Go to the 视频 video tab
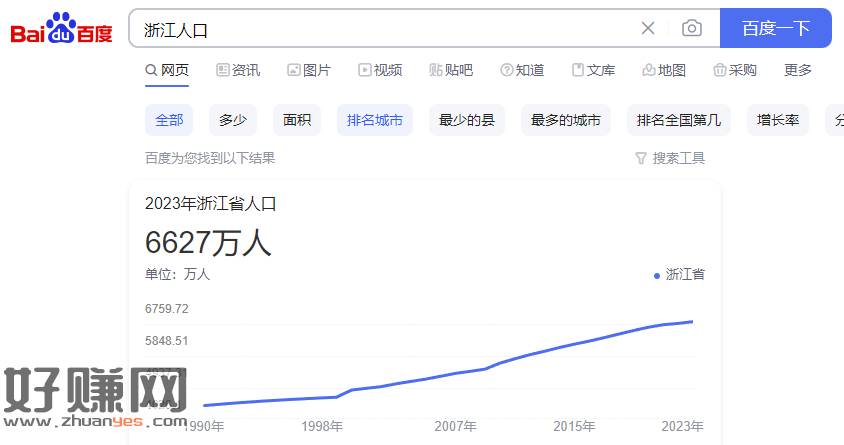Image resolution: width=844 pixels, height=445 pixels. 380,70
